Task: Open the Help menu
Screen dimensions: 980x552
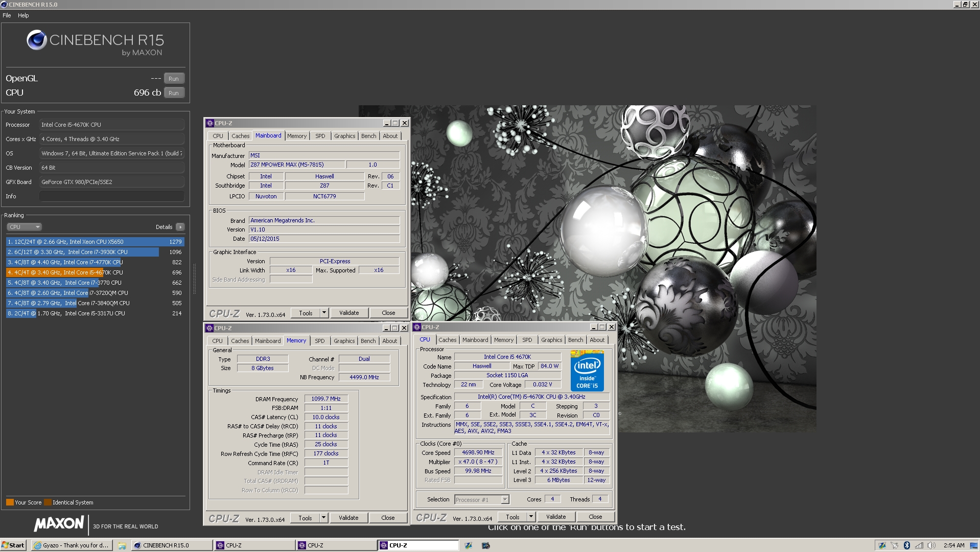Action: click(24, 15)
